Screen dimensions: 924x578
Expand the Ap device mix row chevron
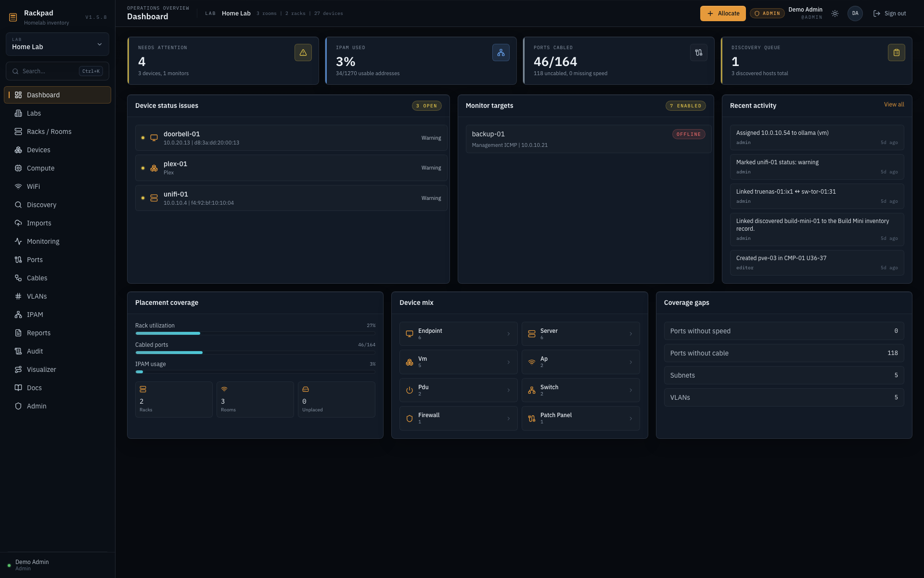point(631,362)
